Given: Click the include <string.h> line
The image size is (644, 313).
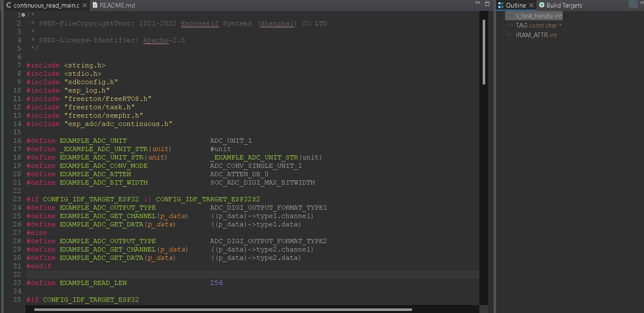Looking at the screenshot, I should tap(66, 65).
